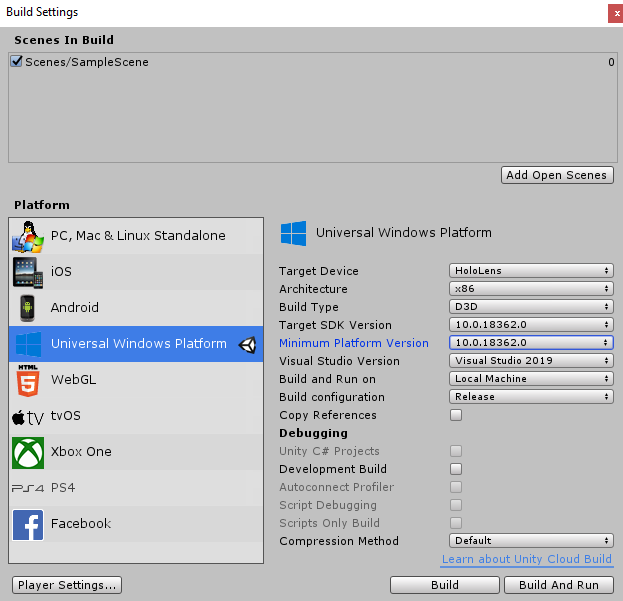The width and height of the screenshot is (623, 601).
Task: Select the Facebook platform entry
Action: [x=136, y=524]
